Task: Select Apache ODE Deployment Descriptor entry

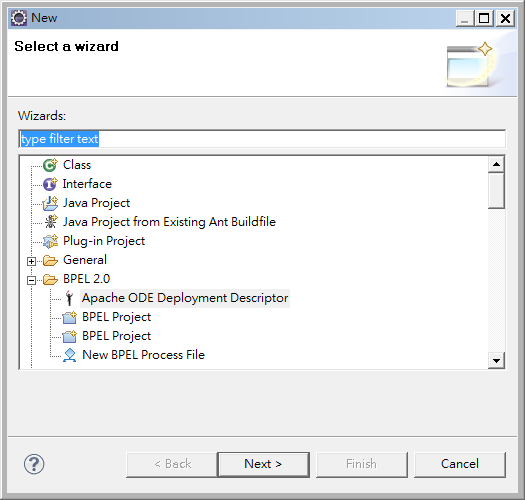Action: click(x=185, y=298)
